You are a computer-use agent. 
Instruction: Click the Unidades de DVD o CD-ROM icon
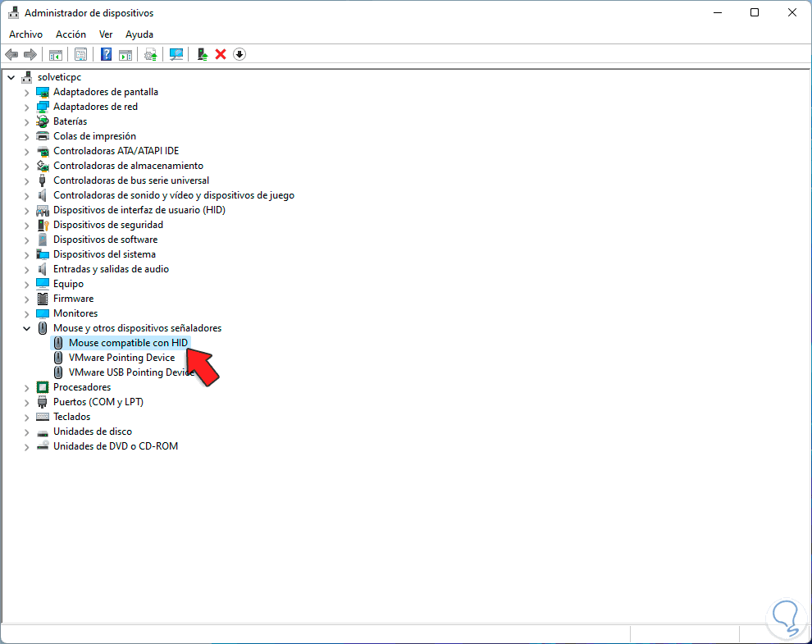43,446
